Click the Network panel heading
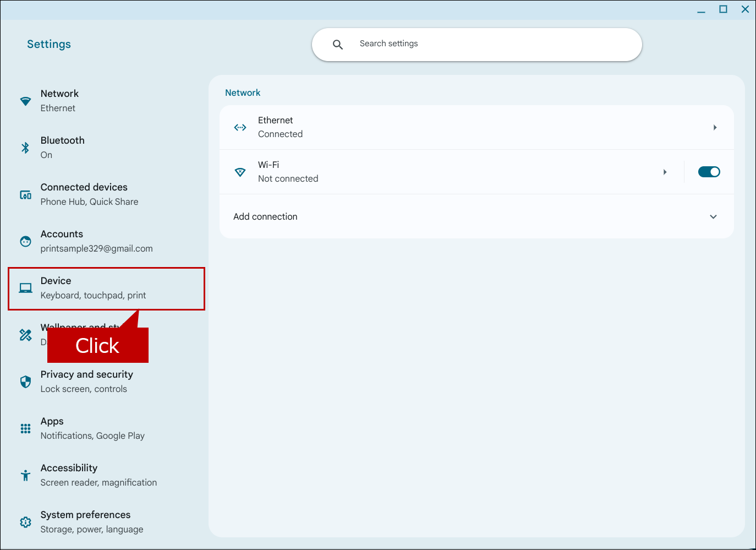This screenshot has width=756, height=550. (243, 93)
